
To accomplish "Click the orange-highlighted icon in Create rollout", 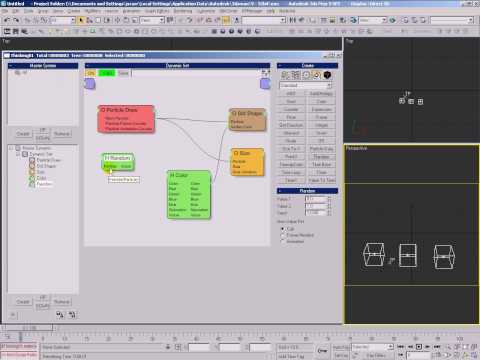I will click(x=316, y=75).
